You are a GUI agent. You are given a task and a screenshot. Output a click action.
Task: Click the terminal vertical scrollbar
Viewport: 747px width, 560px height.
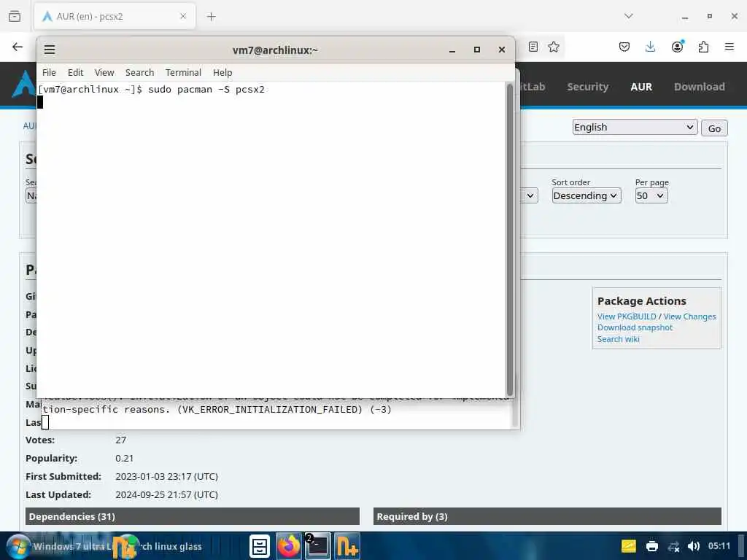509,238
